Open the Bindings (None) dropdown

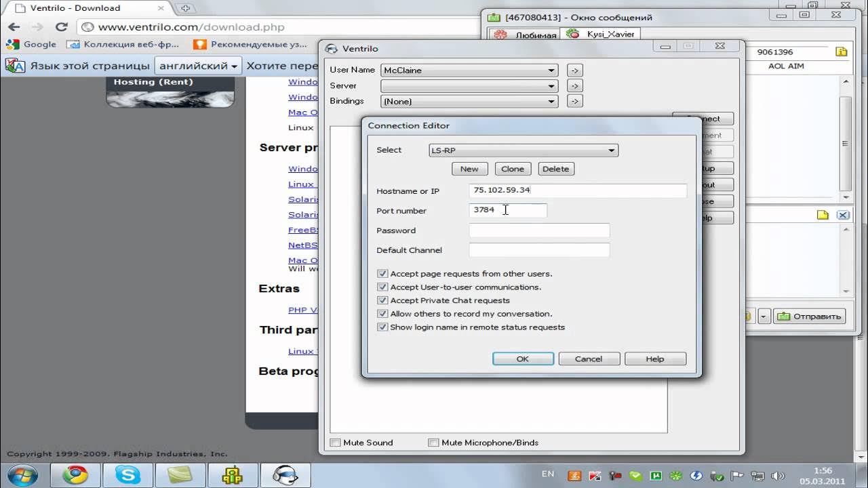pyautogui.click(x=469, y=101)
